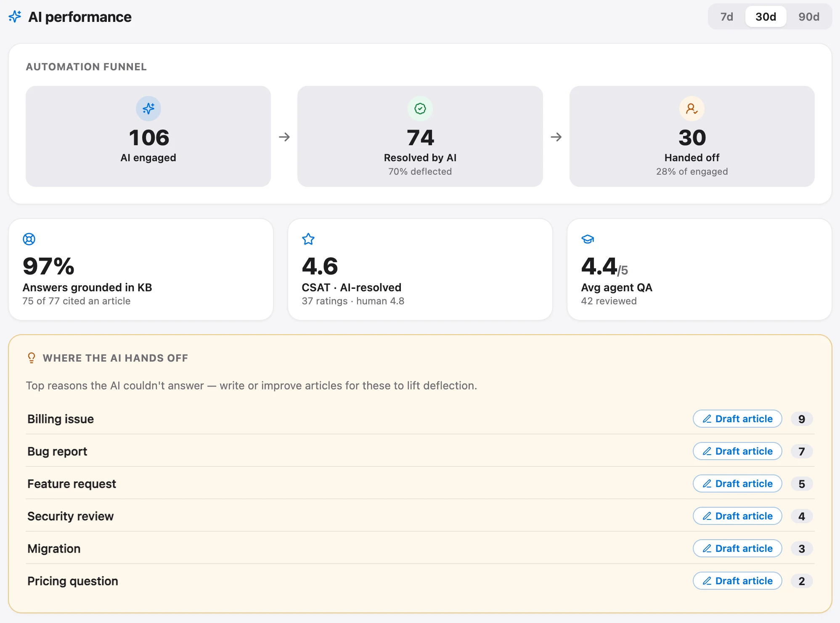This screenshot has width=840, height=623.
Task: Click the sparkle icon beside AI performance title
Action: pyautogui.click(x=15, y=17)
